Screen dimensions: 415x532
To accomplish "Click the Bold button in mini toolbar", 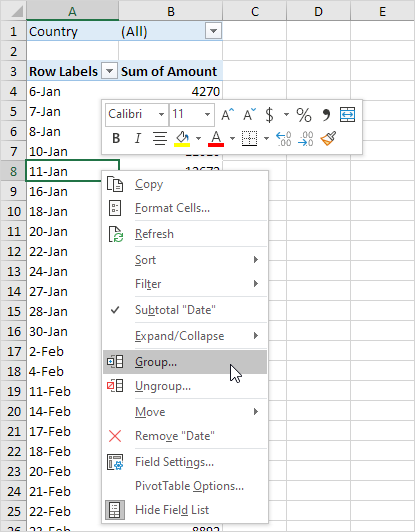I will (x=116, y=138).
